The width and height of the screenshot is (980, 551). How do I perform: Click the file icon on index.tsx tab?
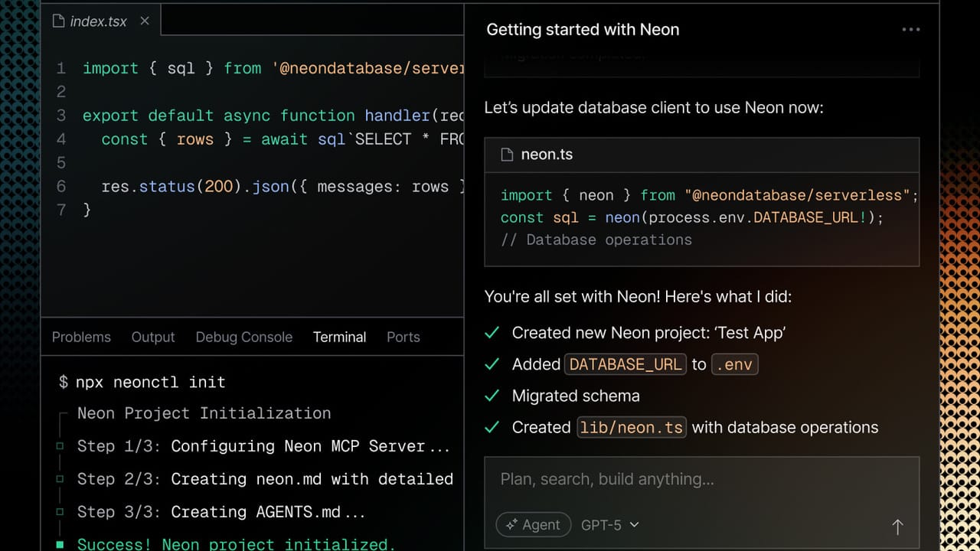tap(58, 21)
